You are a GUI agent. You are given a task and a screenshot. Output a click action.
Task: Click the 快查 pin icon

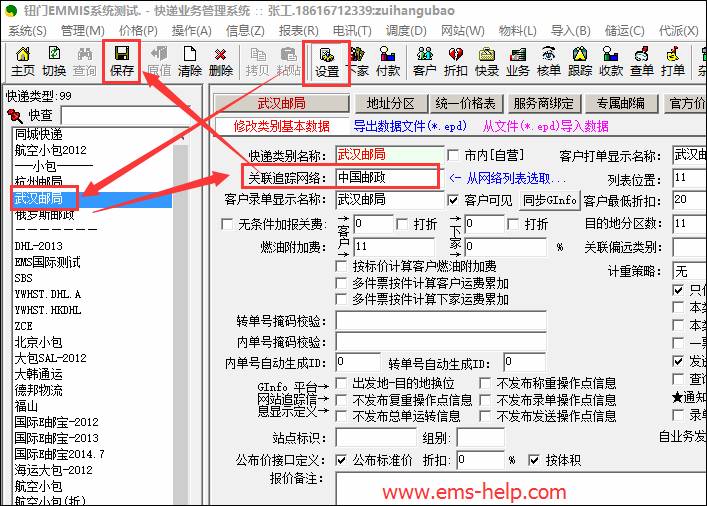(x=15, y=116)
